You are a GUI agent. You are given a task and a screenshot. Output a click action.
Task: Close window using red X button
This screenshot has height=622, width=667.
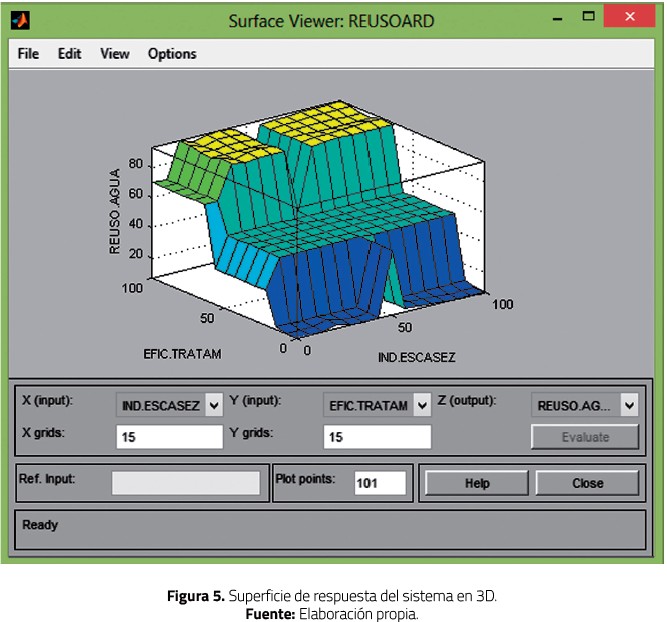click(x=632, y=18)
